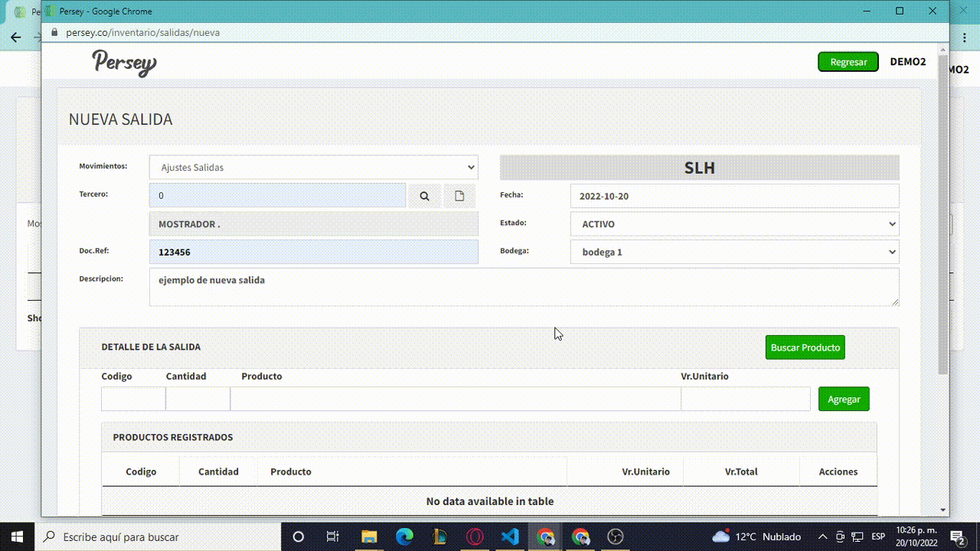Show hidden system tray icons
The image size is (980, 551).
pyautogui.click(x=823, y=536)
